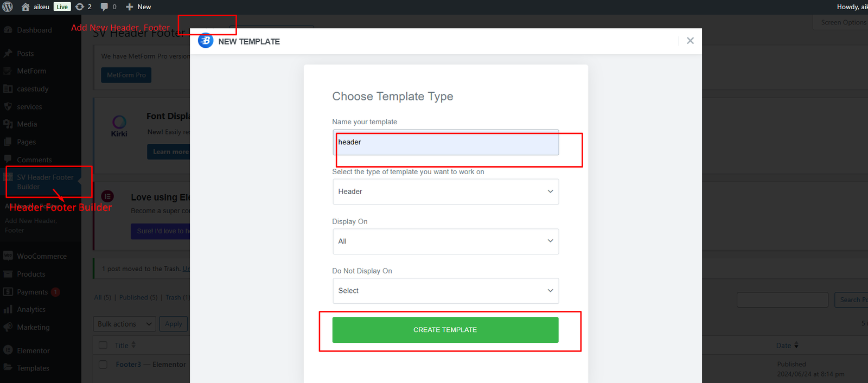Viewport: 868px width, 383px height.
Task: Open the Media icon in sidebar
Action: pyautogui.click(x=8, y=124)
